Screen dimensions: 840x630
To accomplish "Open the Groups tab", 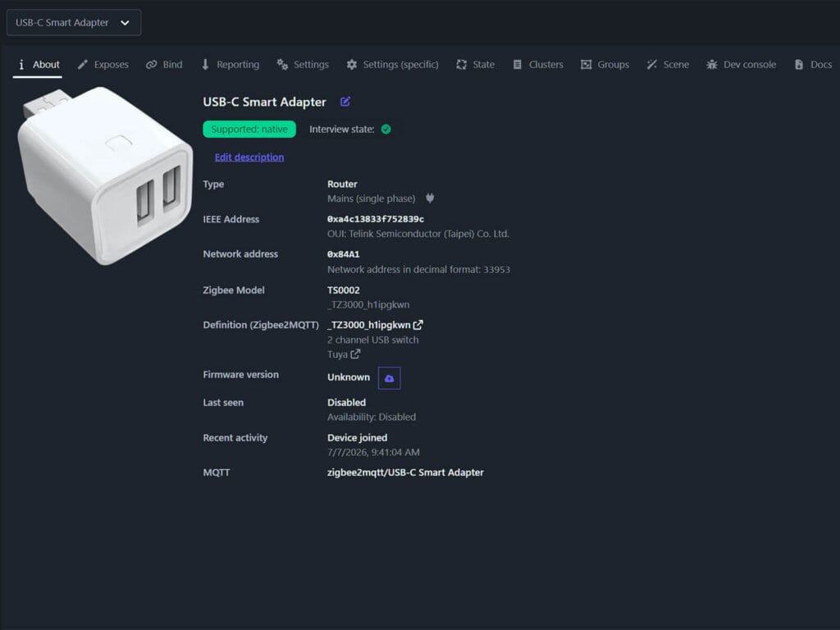I will tap(605, 64).
